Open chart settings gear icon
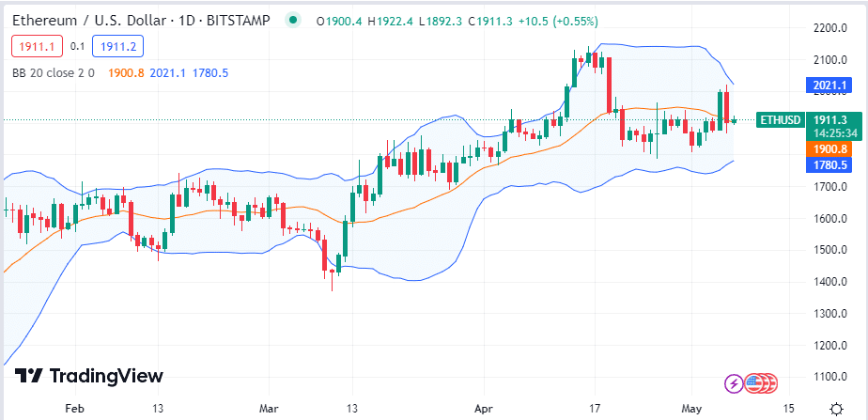Viewport: 868px width, 420px height. click(837, 410)
